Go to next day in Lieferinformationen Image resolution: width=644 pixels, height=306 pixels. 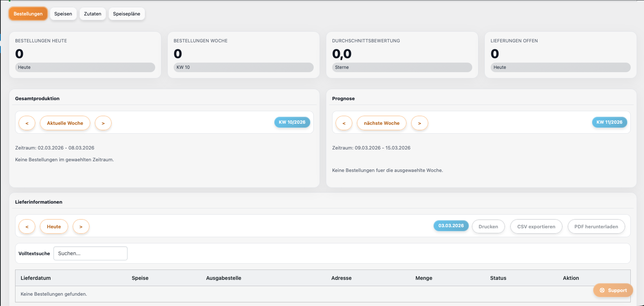click(81, 226)
